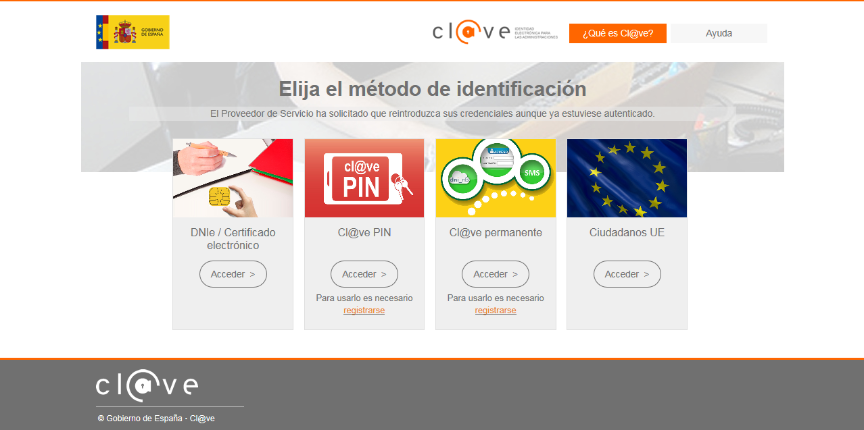Click Acceder under DNIe / Certificado electrónico

click(x=233, y=274)
